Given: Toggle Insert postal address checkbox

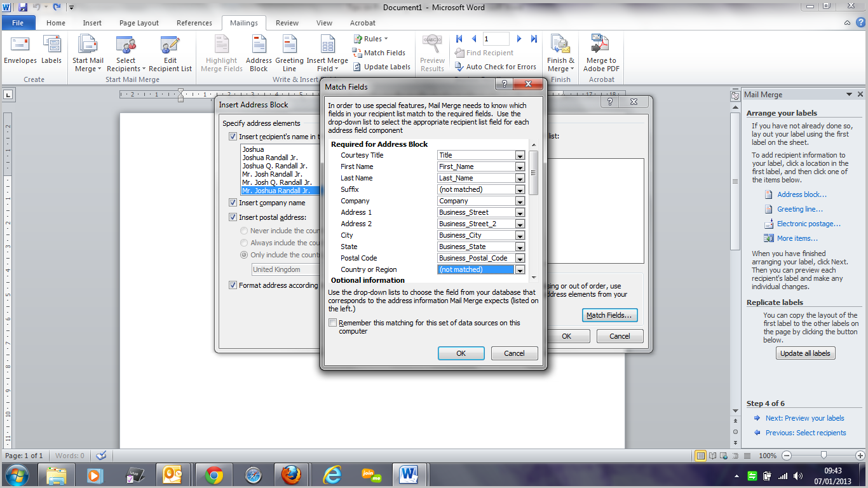Looking at the screenshot, I should 233,217.
